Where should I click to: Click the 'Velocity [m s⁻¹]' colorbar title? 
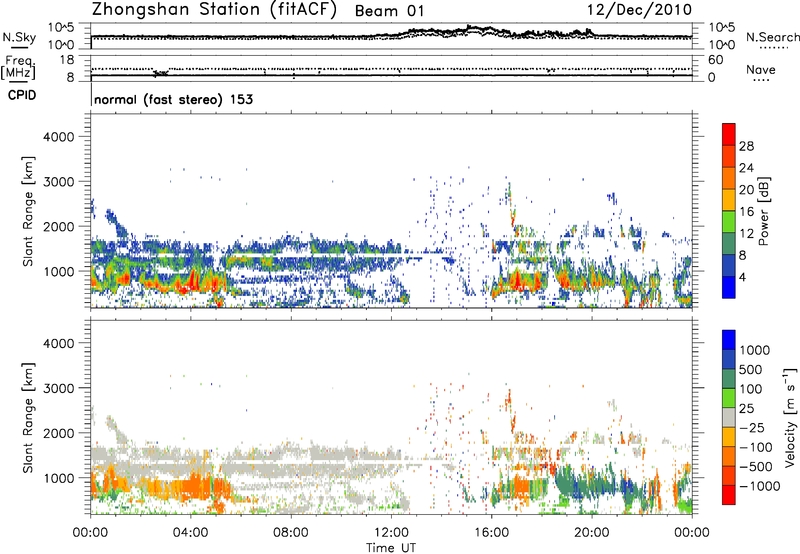pyautogui.click(x=790, y=417)
